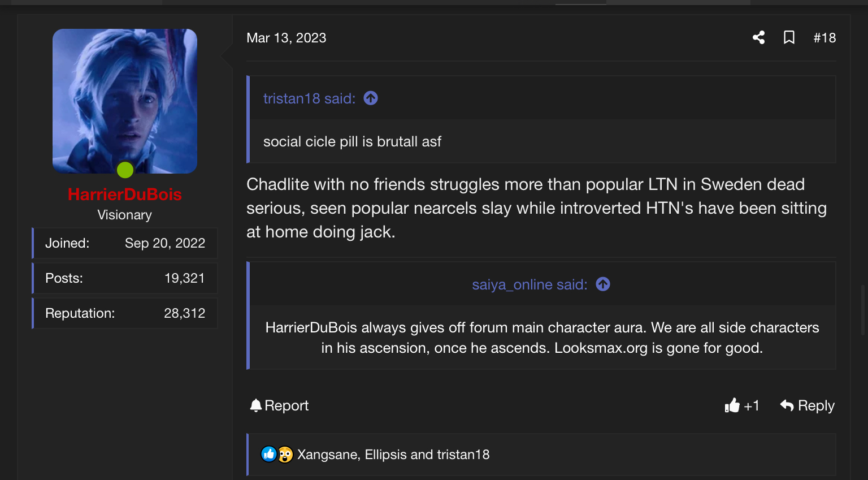This screenshot has height=480, width=868.
Task: Click the Reply arrow icon
Action: point(787,405)
